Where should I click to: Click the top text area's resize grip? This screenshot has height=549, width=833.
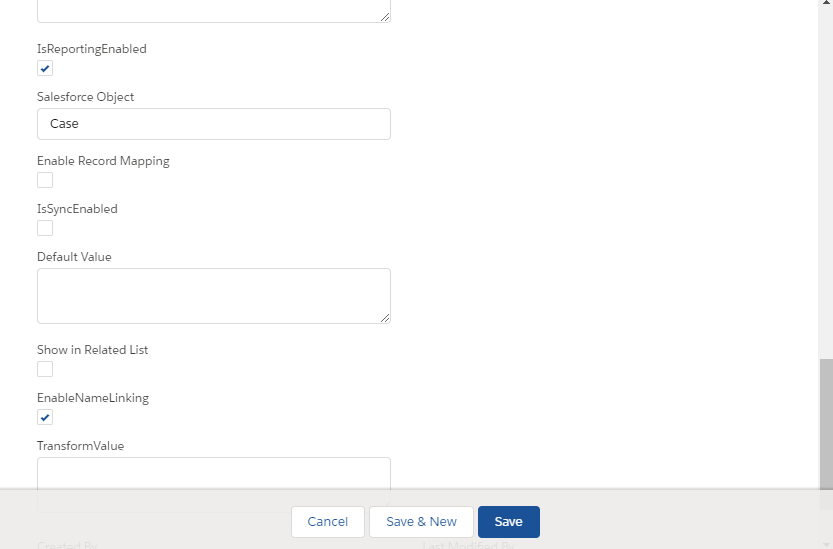point(385,17)
